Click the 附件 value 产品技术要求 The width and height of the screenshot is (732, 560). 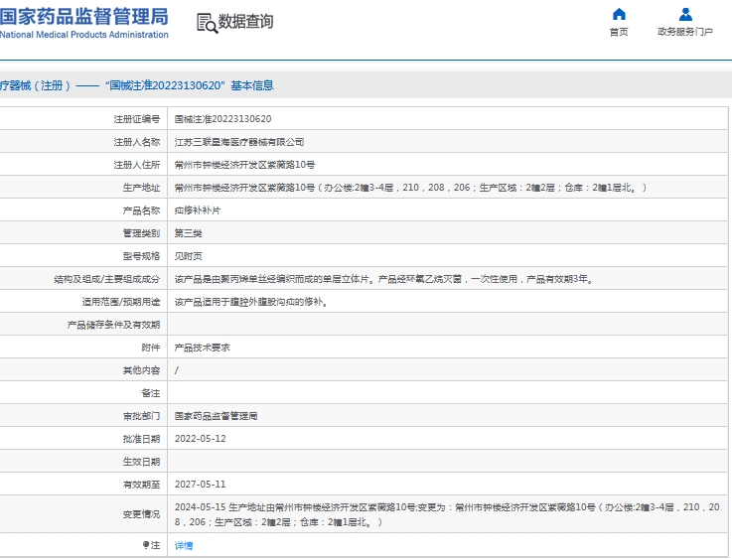pyautogui.click(x=203, y=348)
